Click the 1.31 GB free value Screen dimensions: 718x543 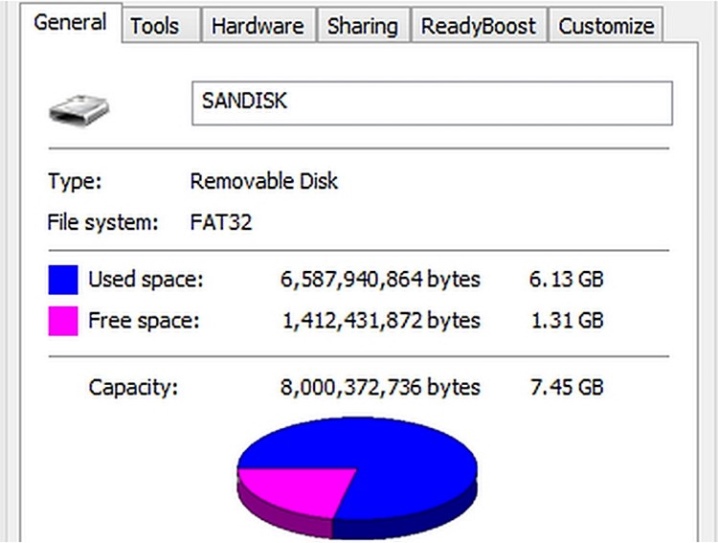(567, 320)
